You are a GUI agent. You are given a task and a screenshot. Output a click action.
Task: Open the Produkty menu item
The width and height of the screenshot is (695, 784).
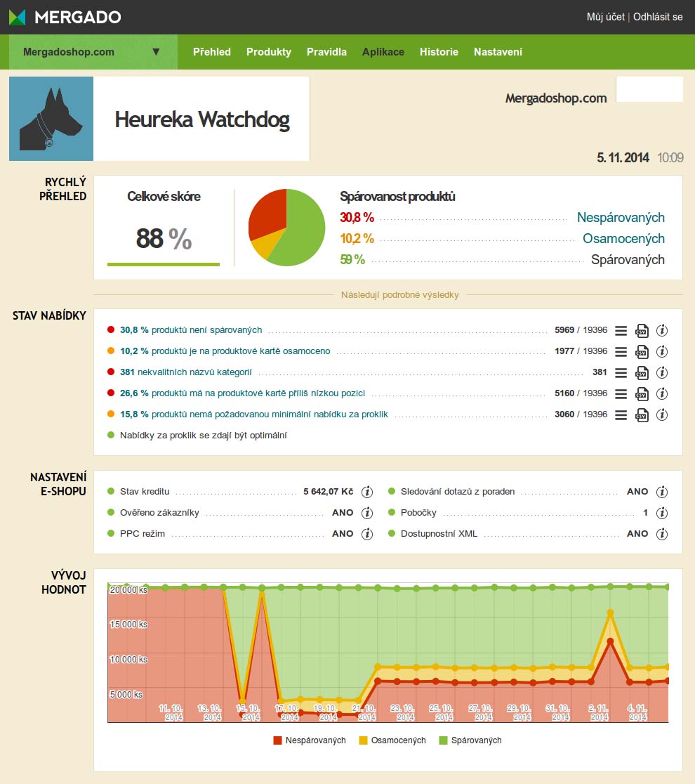(269, 52)
